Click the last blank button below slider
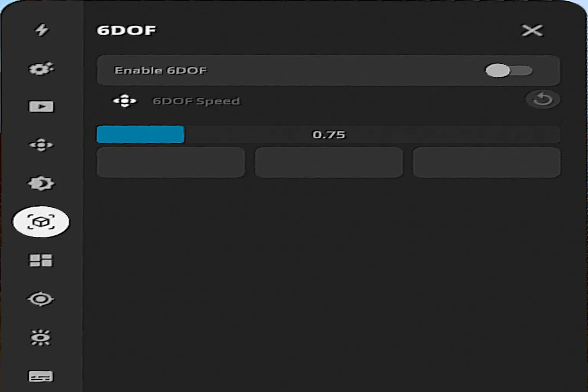 pos(487,162)
